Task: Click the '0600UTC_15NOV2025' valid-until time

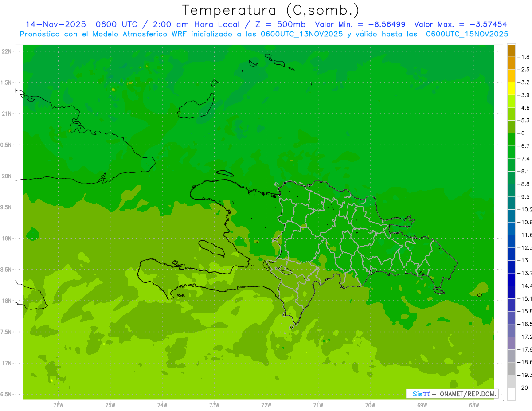Action: click(x=467, y=34)
